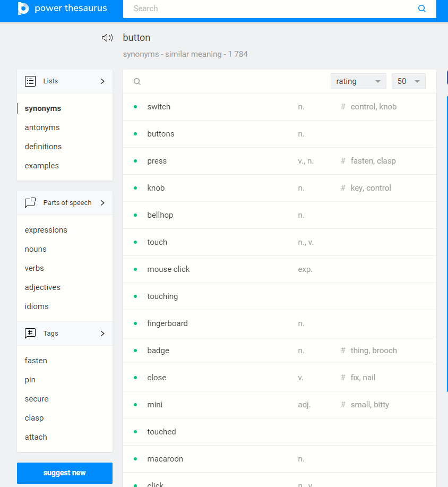The image size is (448, 487).
Task: Open the synonym touch
Action: point(157,242)
